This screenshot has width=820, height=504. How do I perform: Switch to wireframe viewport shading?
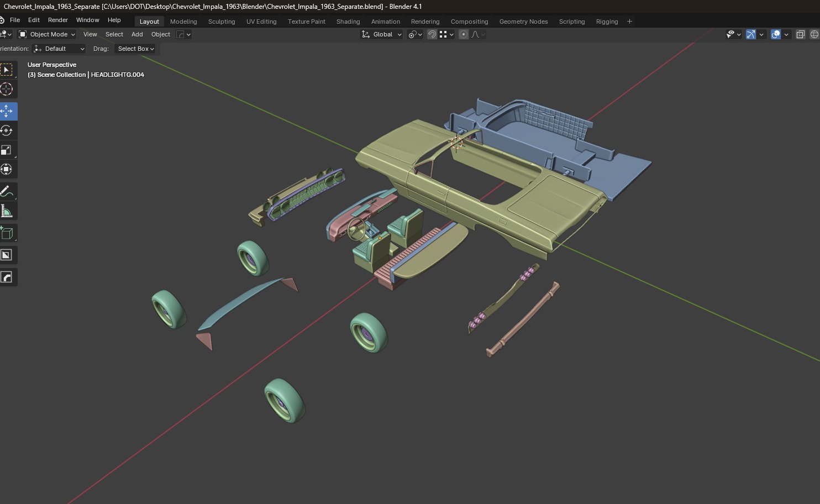pos(814,34)
